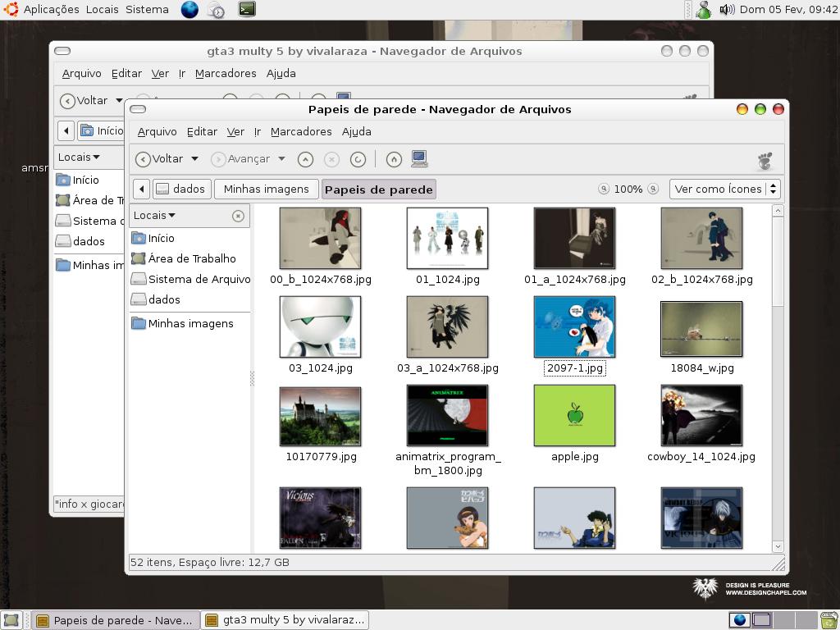
Task: Open Ir menu in Papeis de parede
Action: [x=257, y=132]
